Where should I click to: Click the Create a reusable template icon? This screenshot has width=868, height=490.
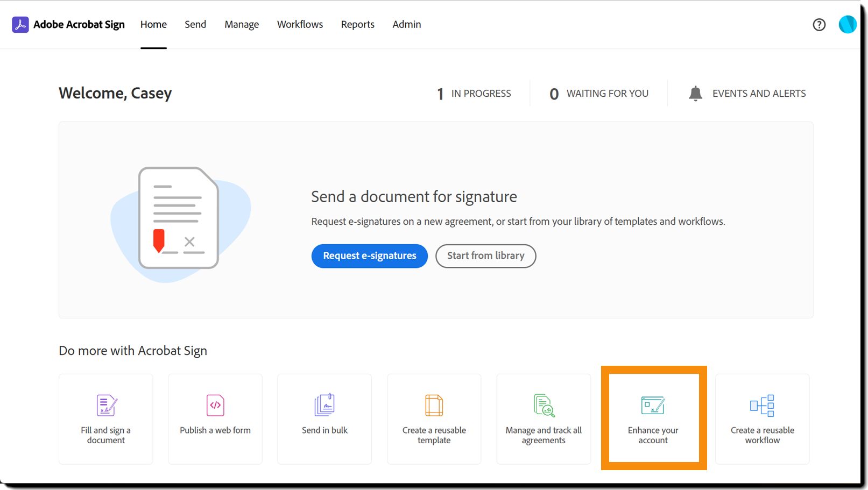point(434,406)
